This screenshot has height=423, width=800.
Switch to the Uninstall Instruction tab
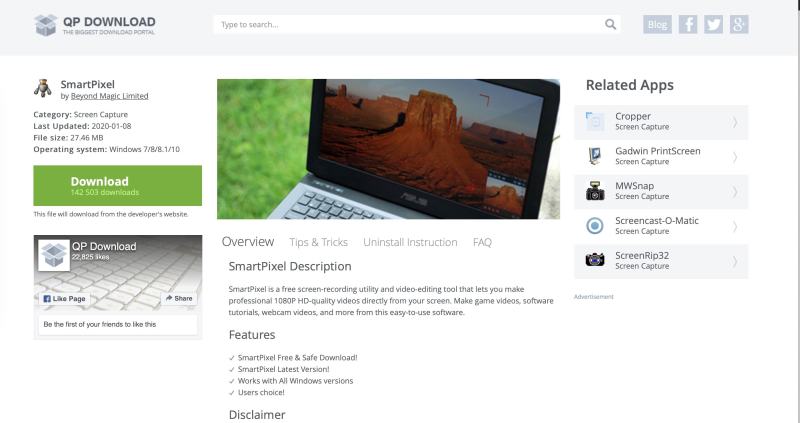click(410, 242)
